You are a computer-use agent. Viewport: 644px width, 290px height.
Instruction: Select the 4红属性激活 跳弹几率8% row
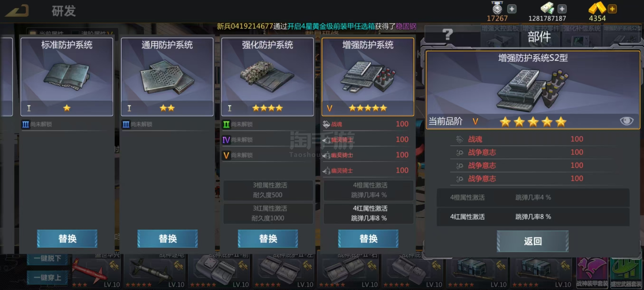[533, 217]
